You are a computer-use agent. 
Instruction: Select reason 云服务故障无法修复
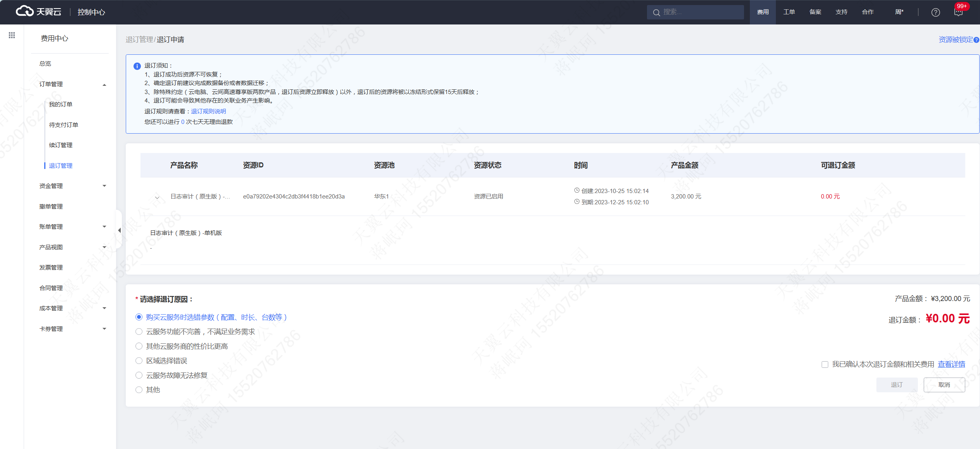139,375
